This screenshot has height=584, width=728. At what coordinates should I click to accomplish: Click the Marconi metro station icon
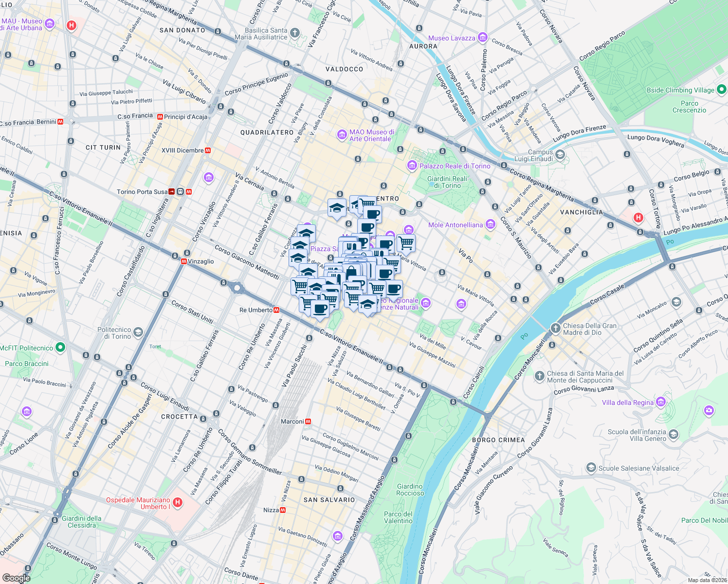(x=309, y=420)
